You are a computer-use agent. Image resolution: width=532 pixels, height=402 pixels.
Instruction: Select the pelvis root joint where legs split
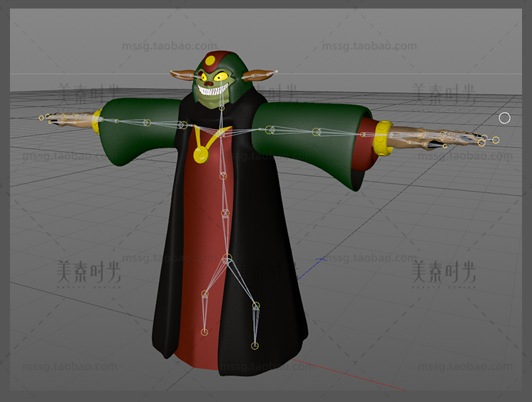tap(227, 258)
